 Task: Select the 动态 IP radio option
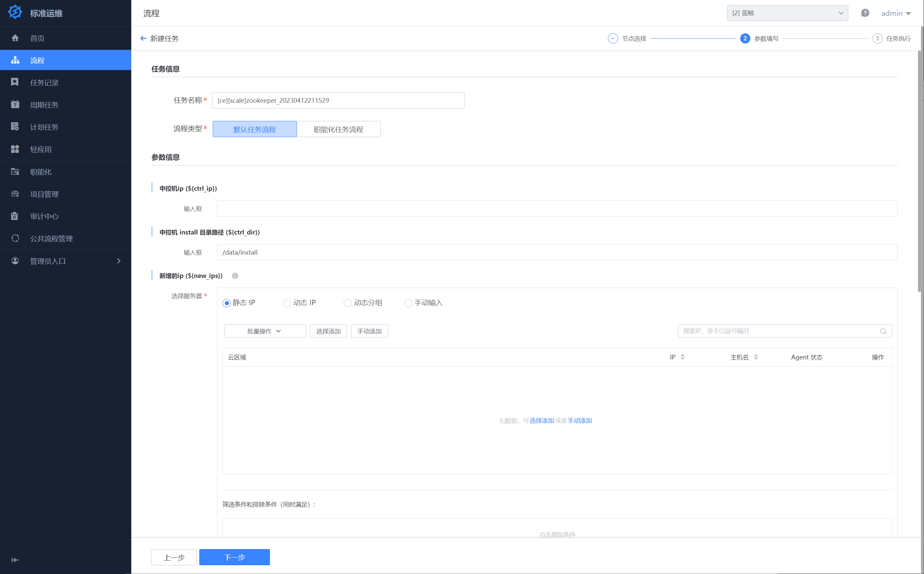coord(287,303)
